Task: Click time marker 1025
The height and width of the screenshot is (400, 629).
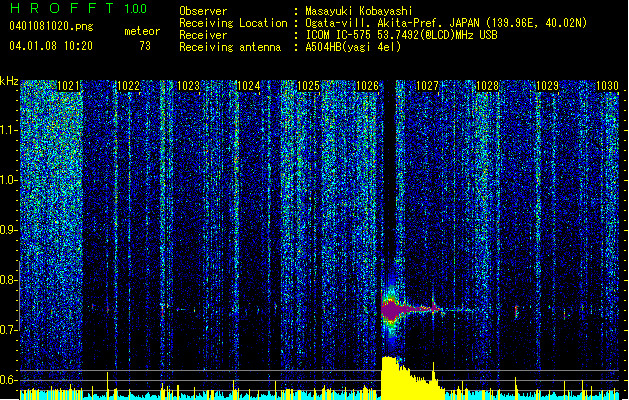Action: [x=308, y=86]
